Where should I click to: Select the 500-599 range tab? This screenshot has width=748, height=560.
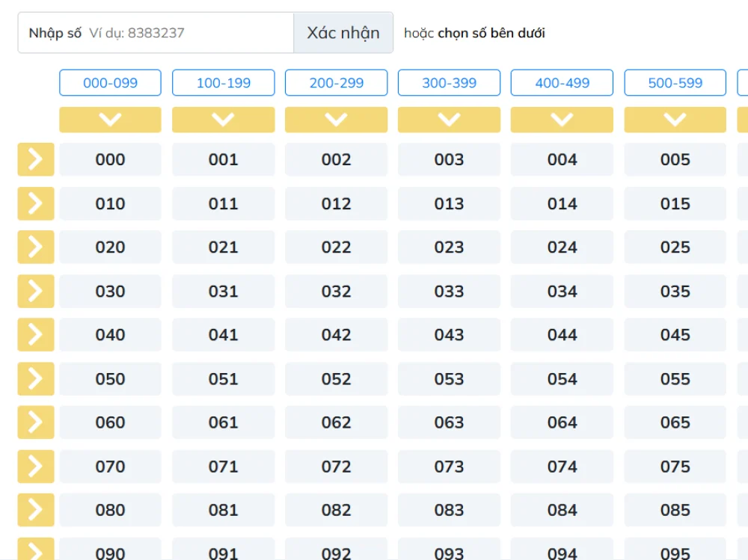(675, 82)
